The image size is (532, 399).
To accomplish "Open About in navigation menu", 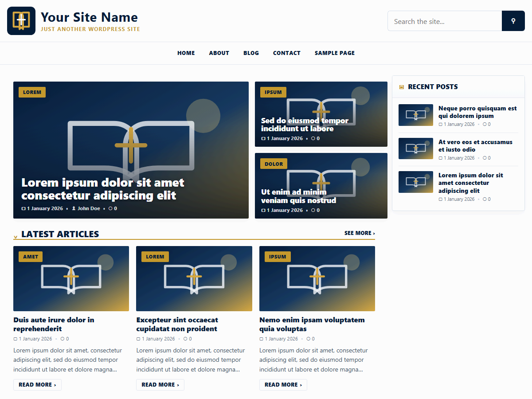I will [219, 53].
